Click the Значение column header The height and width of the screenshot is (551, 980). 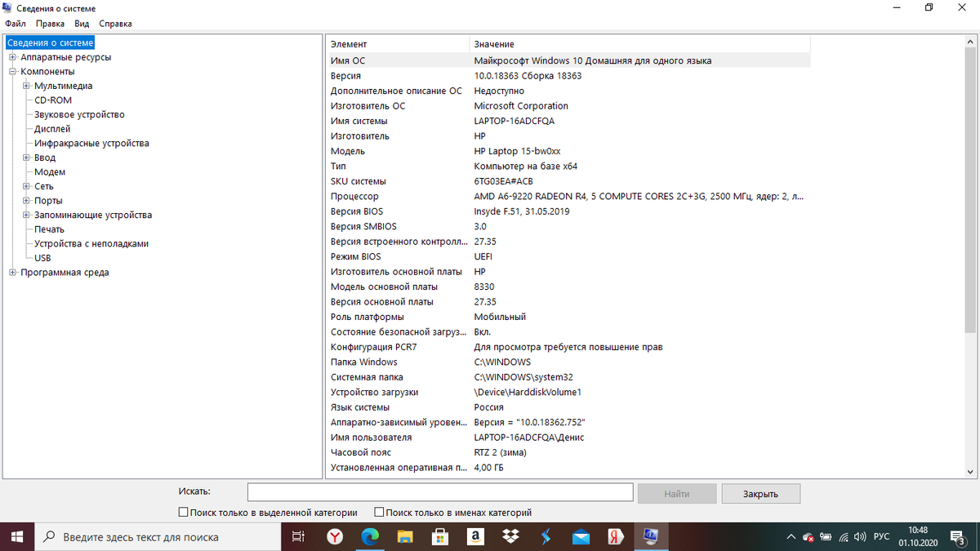[640, 44]
